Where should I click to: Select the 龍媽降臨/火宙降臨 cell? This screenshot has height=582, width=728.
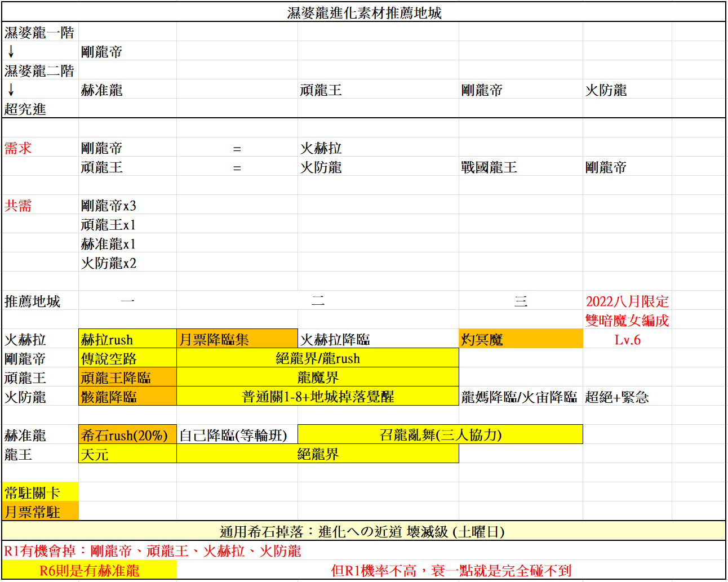pyautogui.click(x=521, y=397)
